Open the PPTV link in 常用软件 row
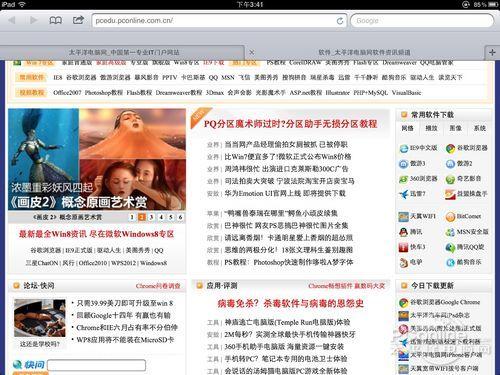 (169, 77)
